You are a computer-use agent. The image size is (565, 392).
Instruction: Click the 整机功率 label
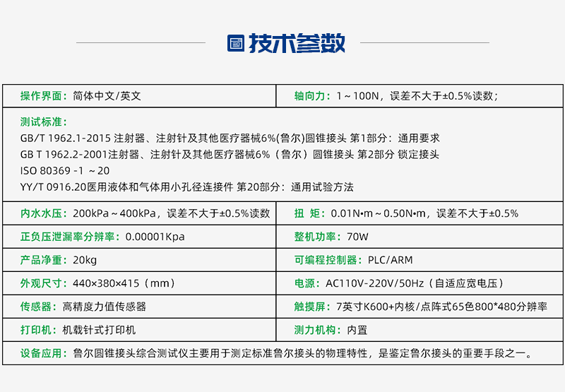point(318,237)
